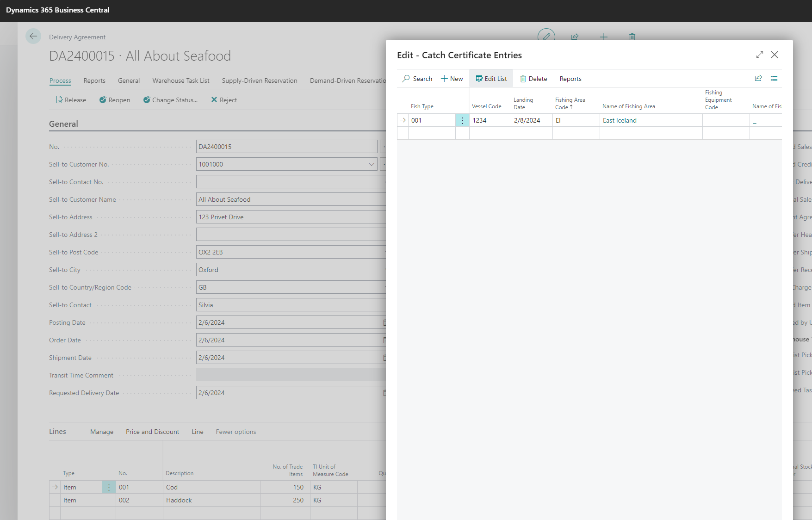The image size is (812, 520).
Task: Expand the Catch Certificate dialog to full screen
Action: tap(759, 55)
